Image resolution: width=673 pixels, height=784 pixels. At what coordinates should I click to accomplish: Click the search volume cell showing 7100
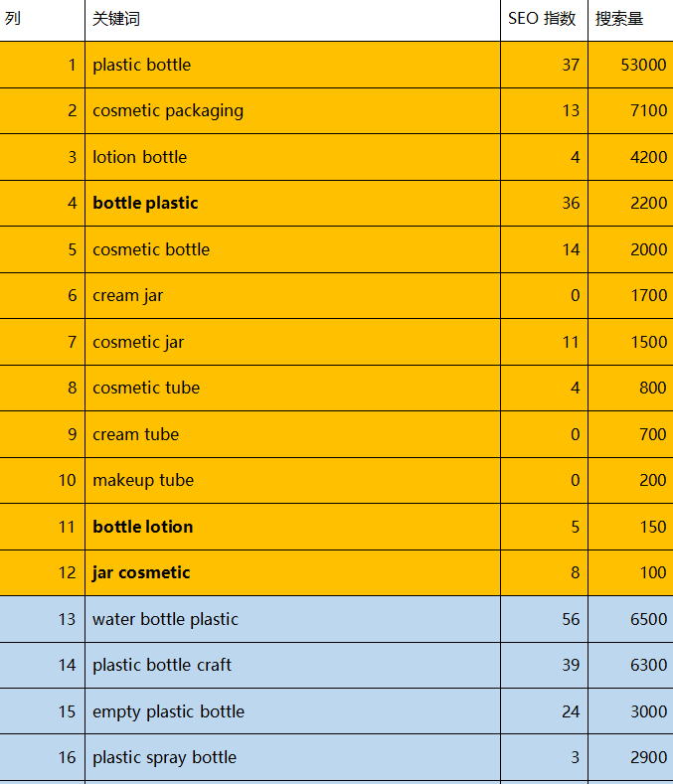630,111
